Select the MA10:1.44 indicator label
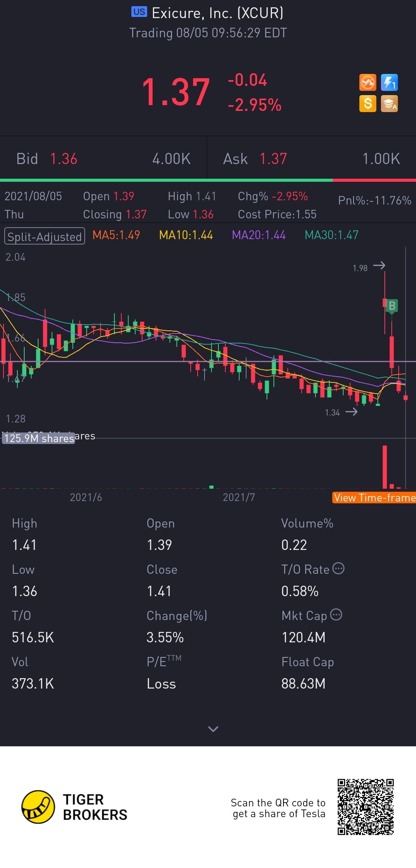The height and width of the screenshot is (868, 416). coord(186,235)
